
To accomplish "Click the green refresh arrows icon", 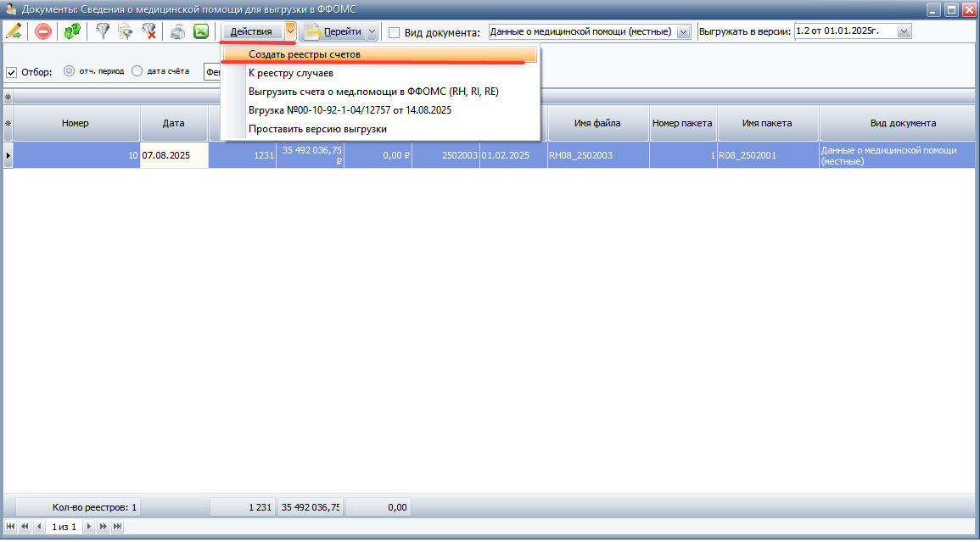I will (x=73, y=32).
